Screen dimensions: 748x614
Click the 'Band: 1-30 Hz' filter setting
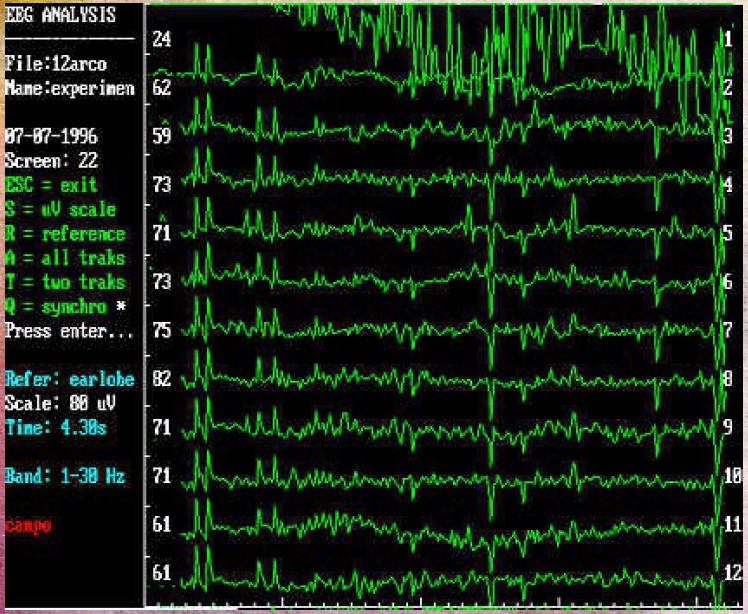[x=65, y=477]
